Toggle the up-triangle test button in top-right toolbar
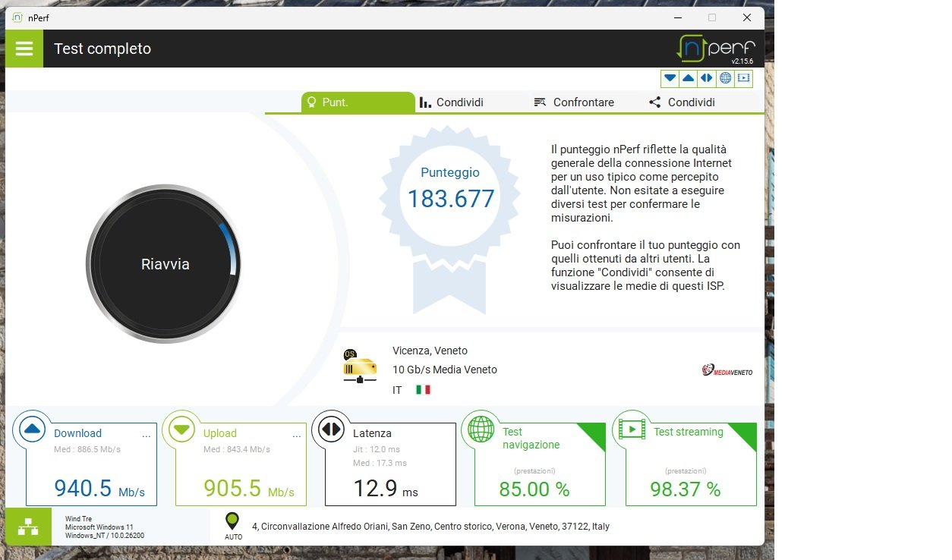952x560 pixels. tap(688, 78)
